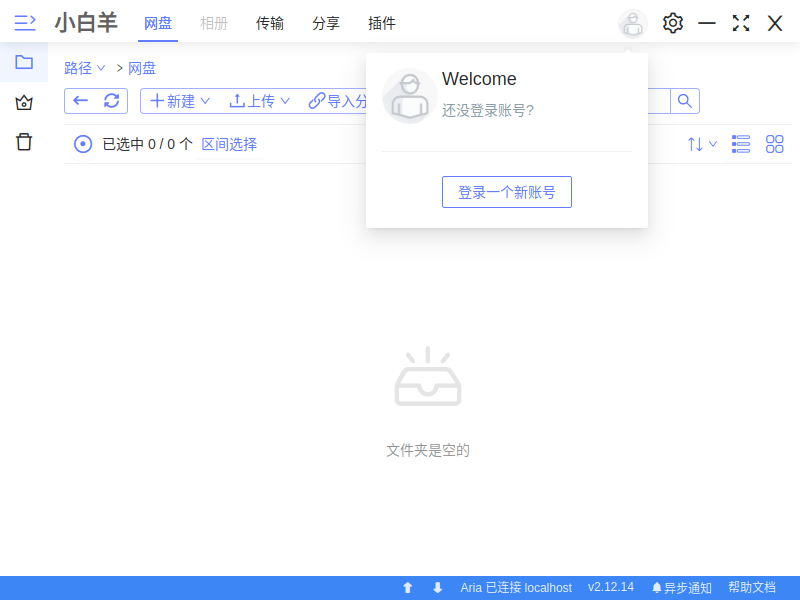Open the recycle bin trash icon
800x600 pixels.
point(23,142)
